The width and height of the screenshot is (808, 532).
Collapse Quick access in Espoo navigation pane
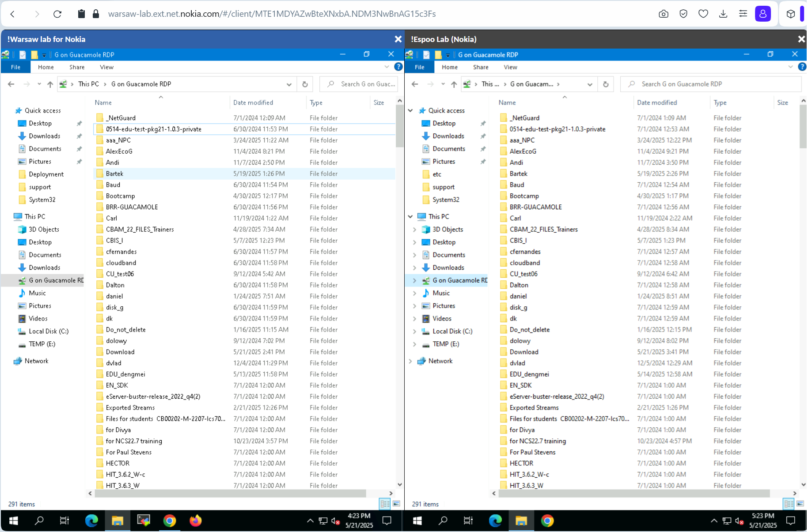410,110
